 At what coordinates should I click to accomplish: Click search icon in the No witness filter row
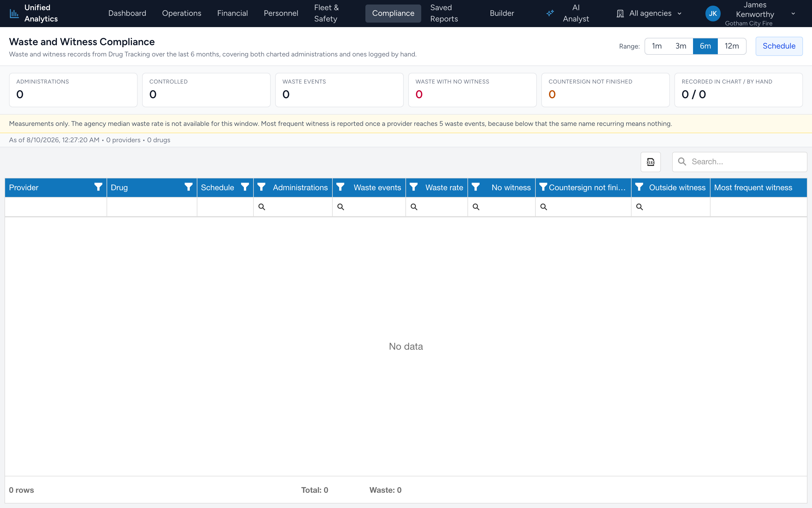pos(476,207)
